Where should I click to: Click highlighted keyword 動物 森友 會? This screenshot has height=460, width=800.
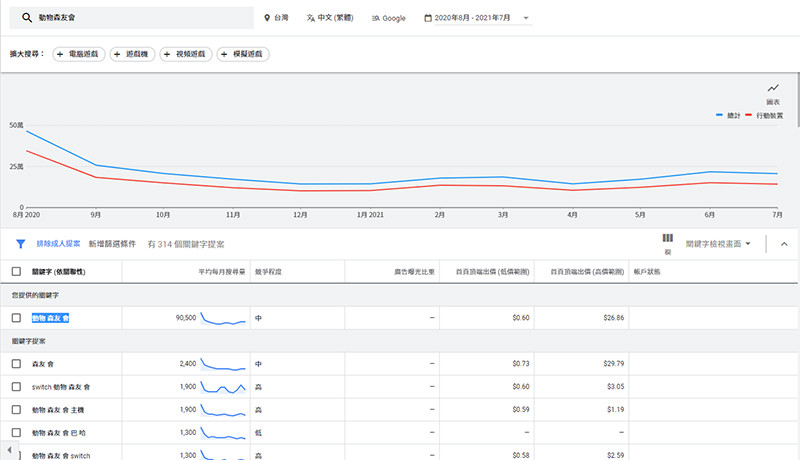tap(51, 318)
